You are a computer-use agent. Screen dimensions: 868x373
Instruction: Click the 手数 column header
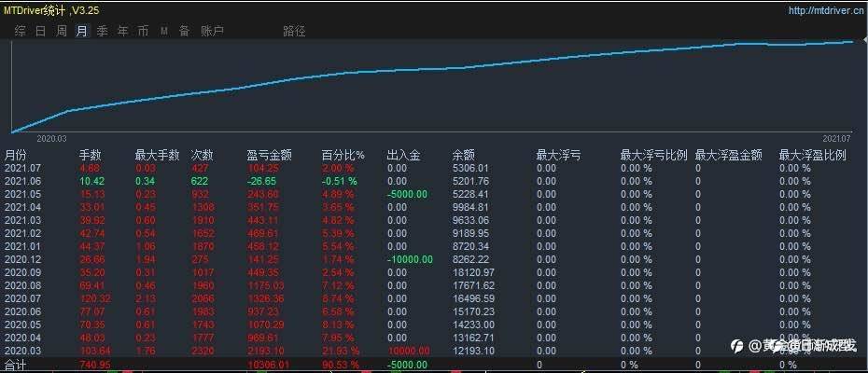(91, 155)
